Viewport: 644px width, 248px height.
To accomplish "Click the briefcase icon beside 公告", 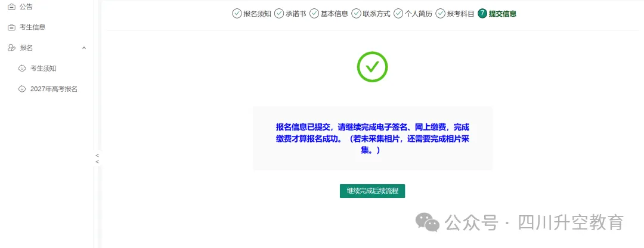I will click(11, 7).
